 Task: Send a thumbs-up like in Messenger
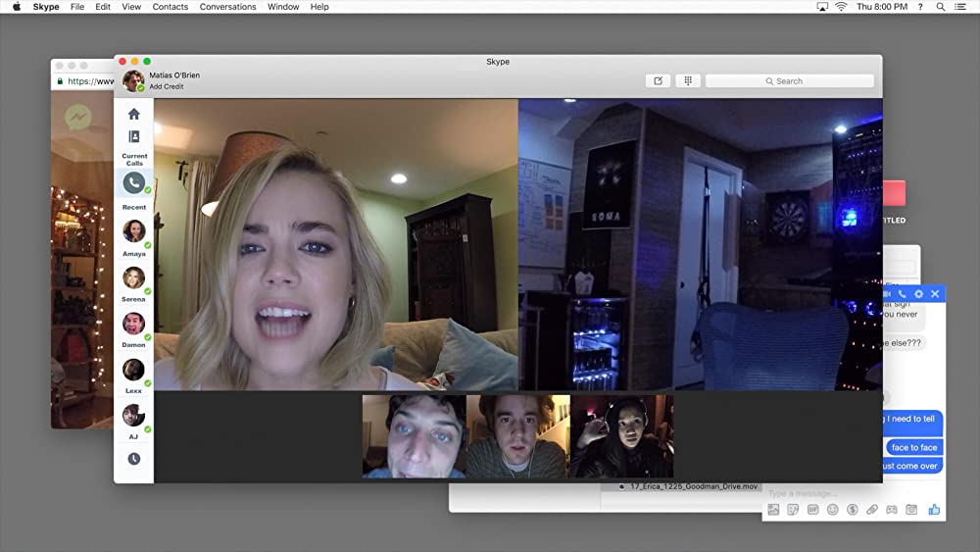[934, 510]
